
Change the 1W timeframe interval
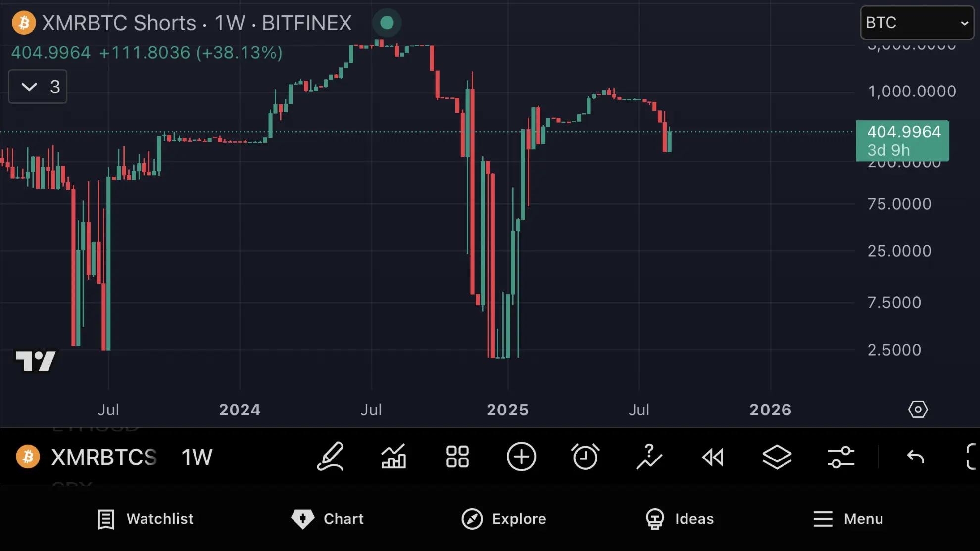[x=196, y=457]
